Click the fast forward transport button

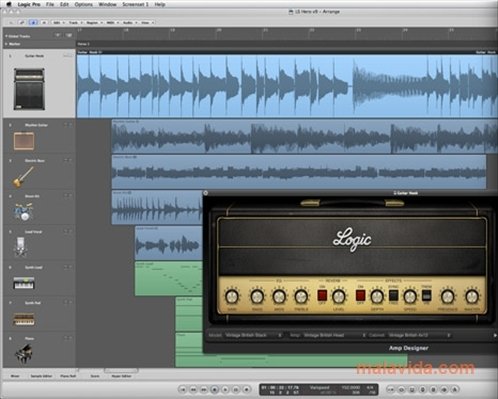point(204,389)
